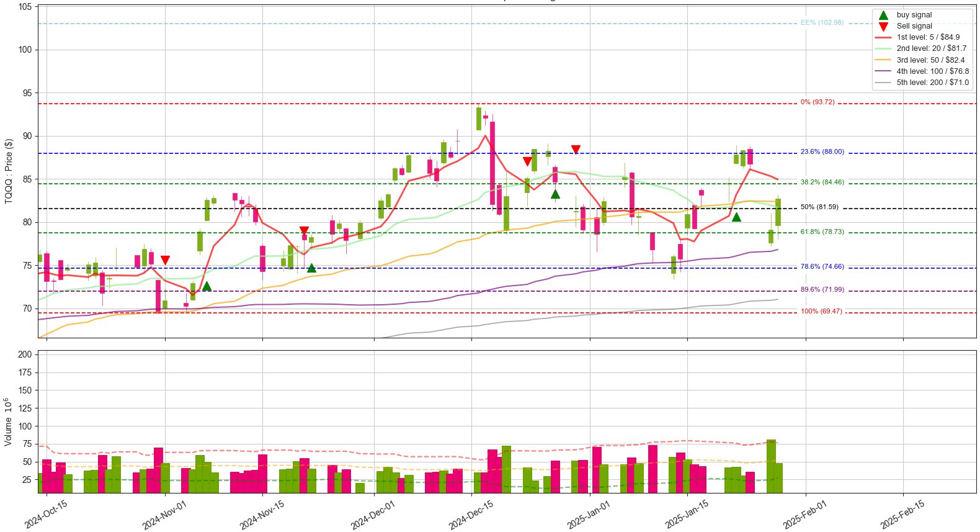Click the '23.6% (88.00)' Fibonacci label
Image resolution: width=980 pixels, height=532 pixels.
tap(822, 152)
